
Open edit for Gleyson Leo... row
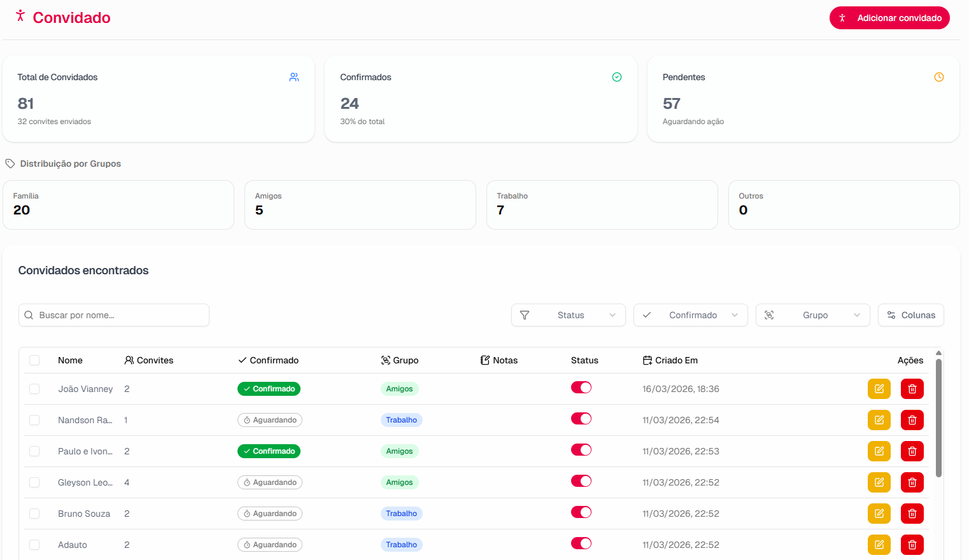coord(879,482)
